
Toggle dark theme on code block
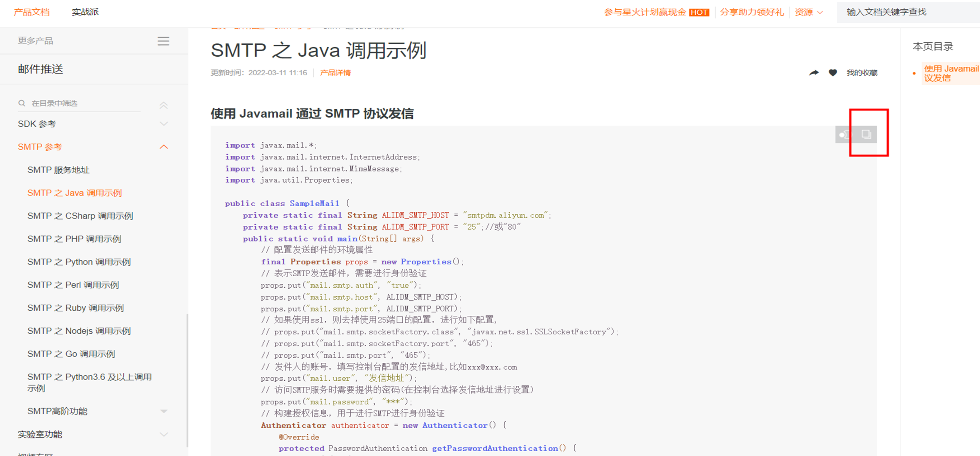click(845, 135)
